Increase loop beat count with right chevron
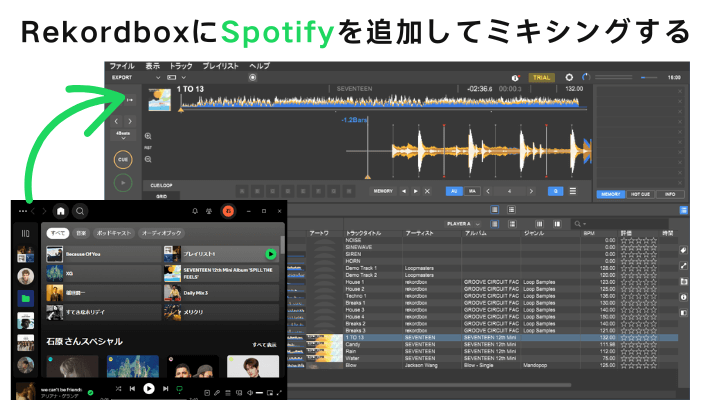Viewport: 711px width, 400px height. (x=531, y=191)
